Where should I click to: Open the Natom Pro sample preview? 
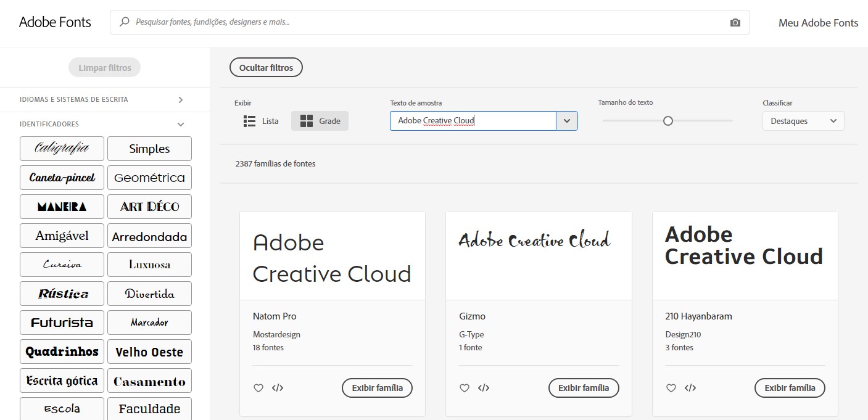click(x=333, y=256)
